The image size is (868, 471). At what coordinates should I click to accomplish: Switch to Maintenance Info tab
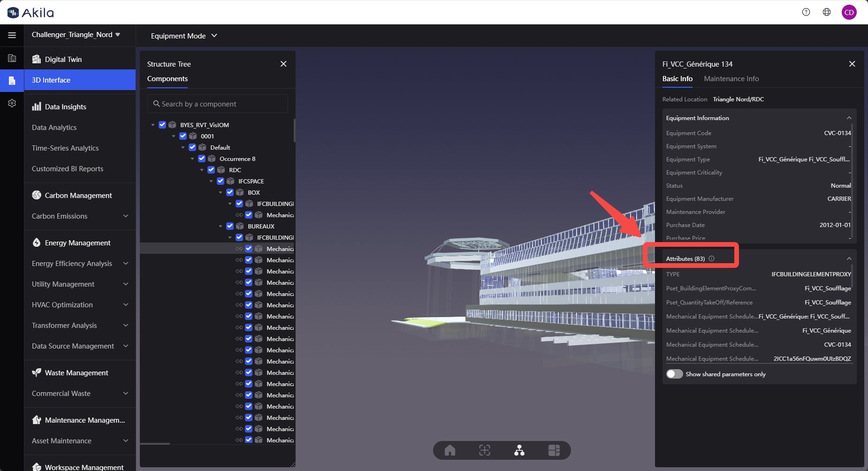(731, 79)
